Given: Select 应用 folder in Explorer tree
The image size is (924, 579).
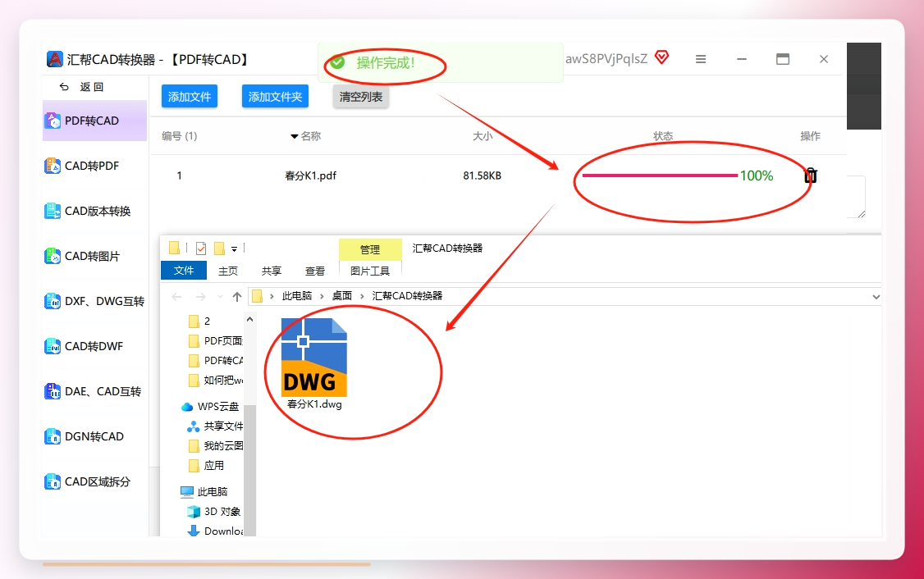Looking at the screenshot, I should click(206, 466).
